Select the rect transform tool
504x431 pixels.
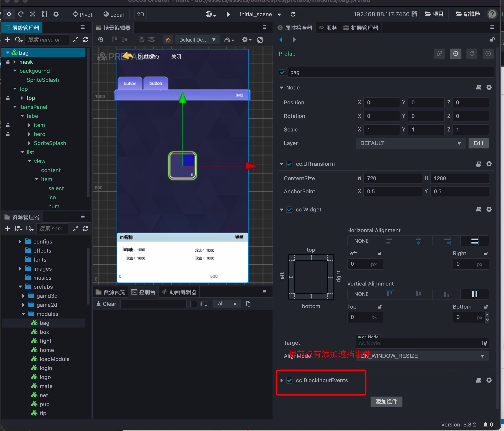point(44,14)
